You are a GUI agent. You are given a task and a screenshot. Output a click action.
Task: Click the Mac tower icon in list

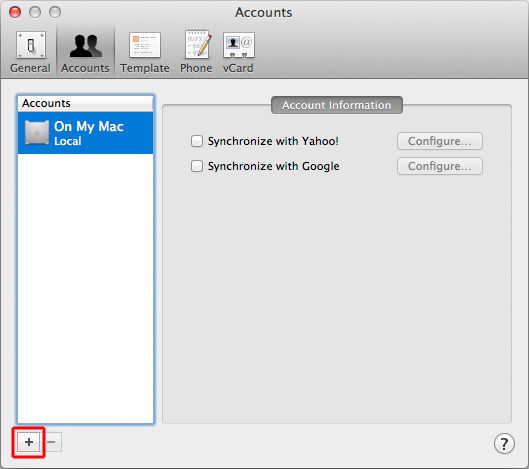click(x=37, y=133)
